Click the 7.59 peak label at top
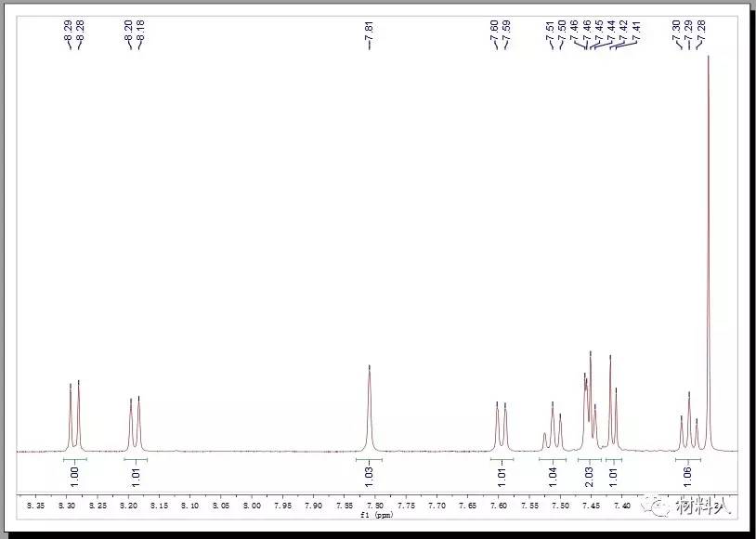This screenshot has width=756, height=539. pos(506,32)
